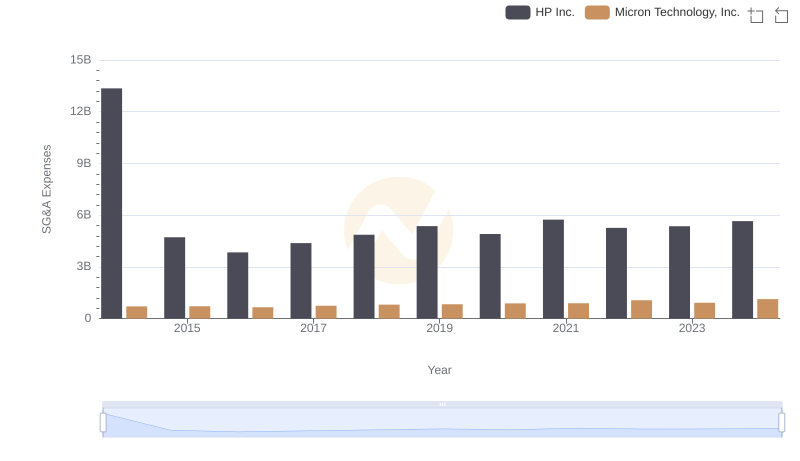Select right handle of the range slider

[781, 423]
